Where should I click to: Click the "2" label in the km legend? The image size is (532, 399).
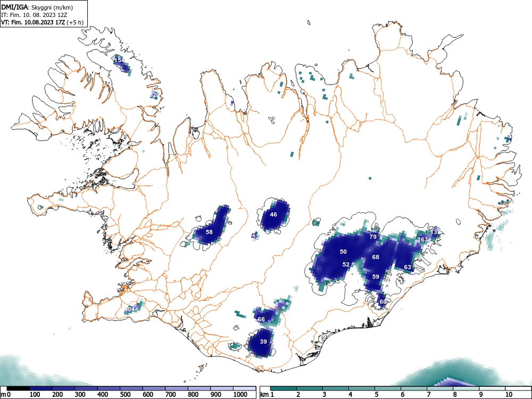(x=298, y=395)
